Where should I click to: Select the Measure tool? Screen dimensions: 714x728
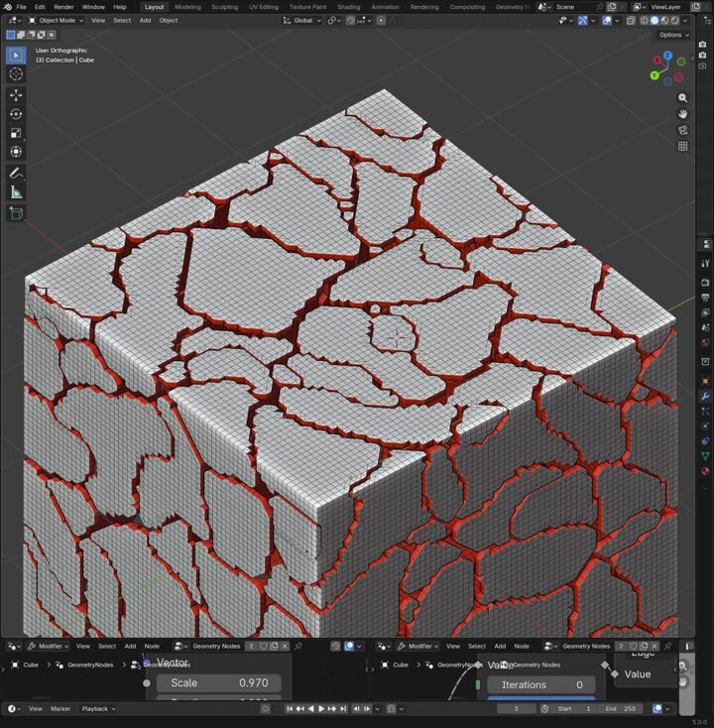(x=16, y=191)
